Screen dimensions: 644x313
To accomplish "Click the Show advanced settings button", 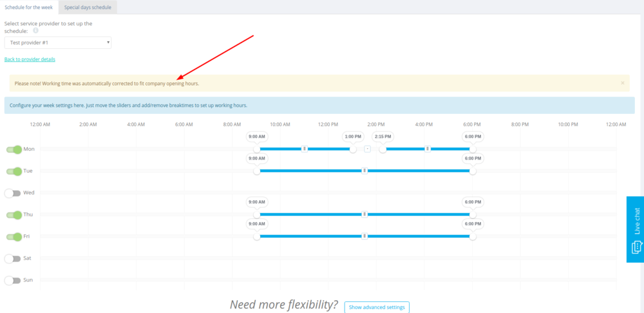I will 377,307.
